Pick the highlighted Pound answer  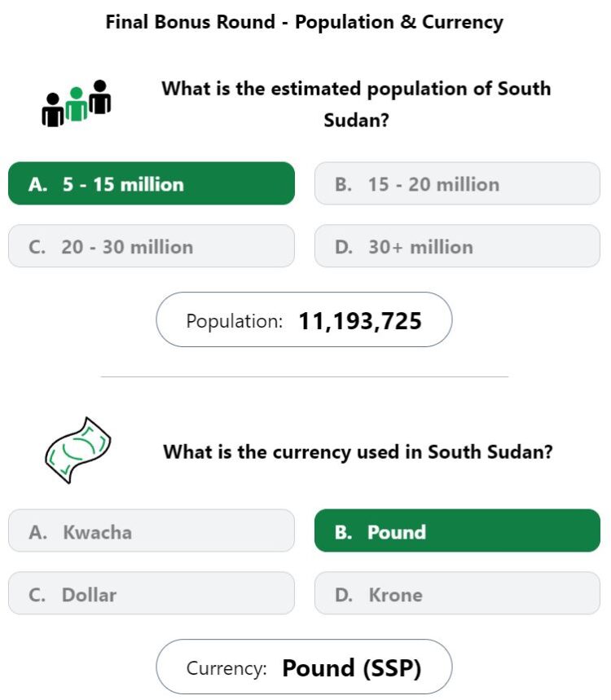pyautogui.click(x=457, y=531)
